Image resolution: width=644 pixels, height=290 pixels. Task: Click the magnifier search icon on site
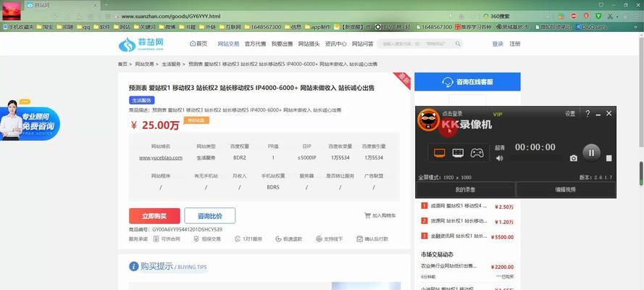point(458,43)
